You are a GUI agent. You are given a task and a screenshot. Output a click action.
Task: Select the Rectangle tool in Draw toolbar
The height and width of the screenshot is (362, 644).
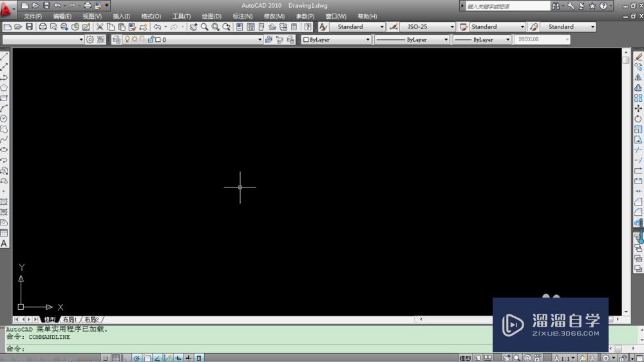click(x=4, y=98)
